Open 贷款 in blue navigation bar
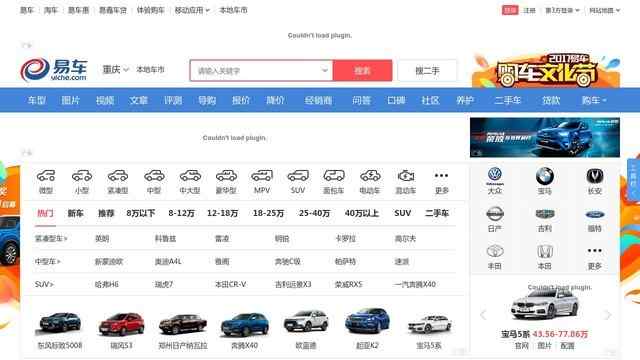This screenshot has width=640, height=360. click(x=551, y=100)
